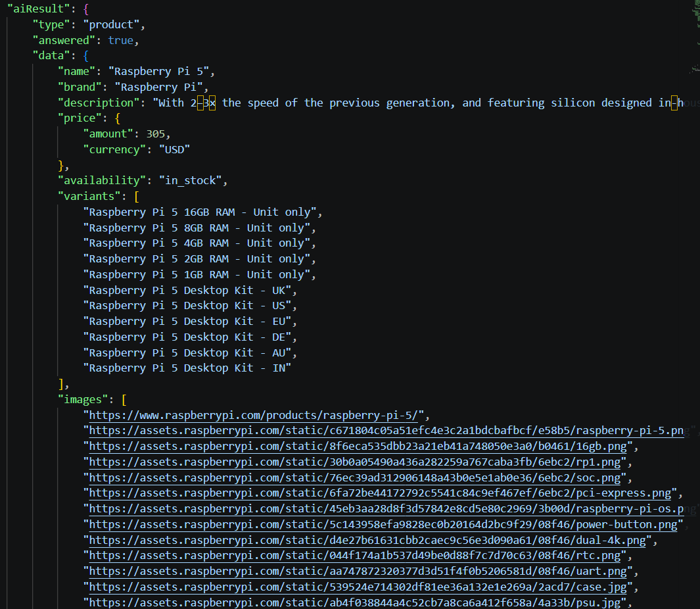Click the "variants" key
The height and width of the screenshot is (609, 700).
tap(89, 196)
